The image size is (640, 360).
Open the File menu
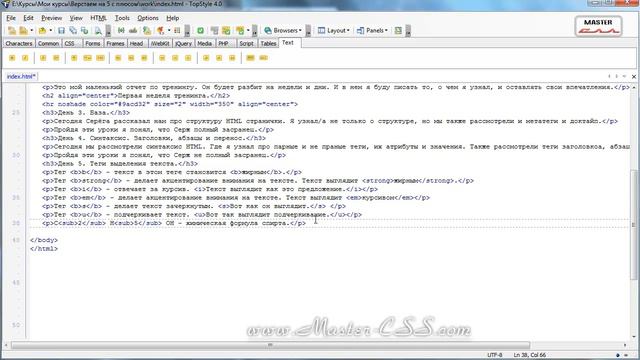tap(11, 18)
